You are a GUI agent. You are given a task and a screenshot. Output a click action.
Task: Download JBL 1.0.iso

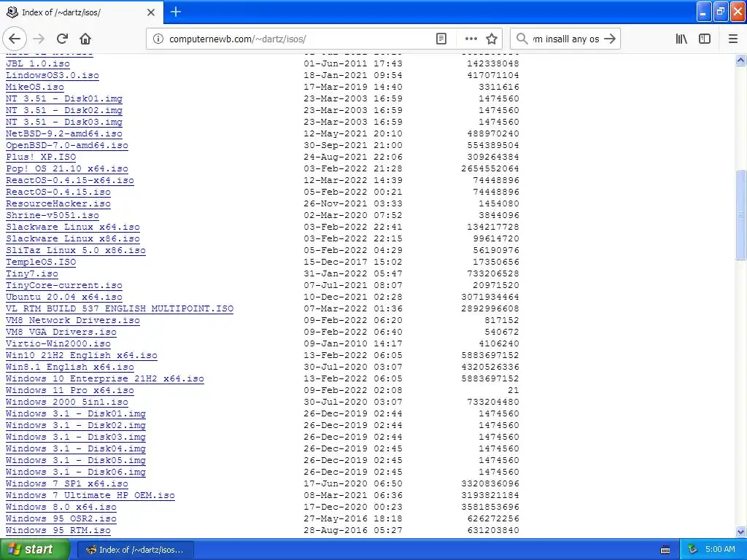[38, 64]
